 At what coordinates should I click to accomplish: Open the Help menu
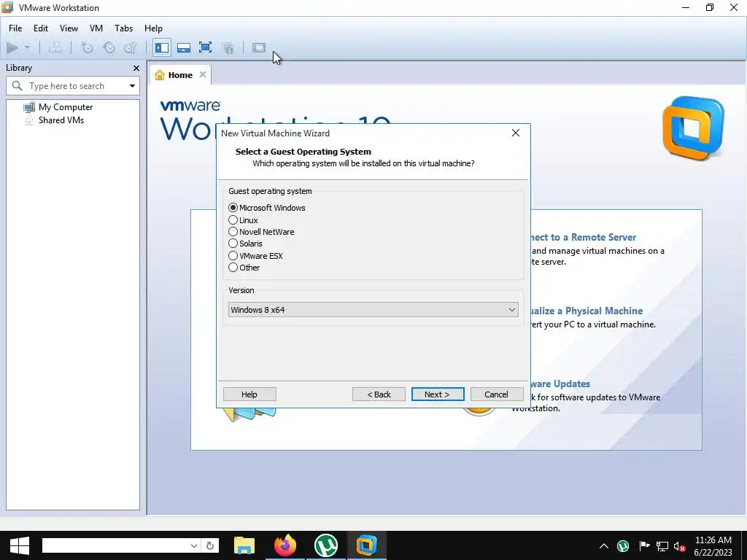pyautogui.click(x=153, y=28)
